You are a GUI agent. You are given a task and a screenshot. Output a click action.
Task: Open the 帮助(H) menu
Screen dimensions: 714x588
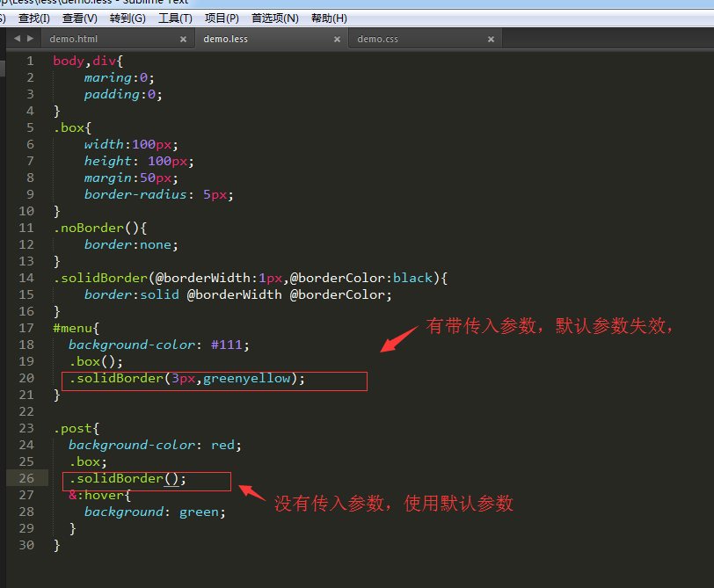coord(329,18)
